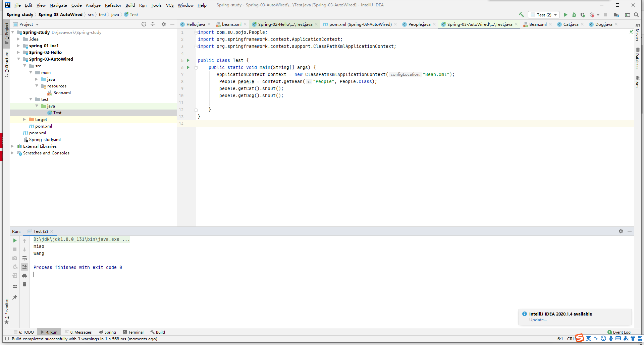Click the Build Project hammer icon
The image size is (644, 345).
tap(521, 15)
